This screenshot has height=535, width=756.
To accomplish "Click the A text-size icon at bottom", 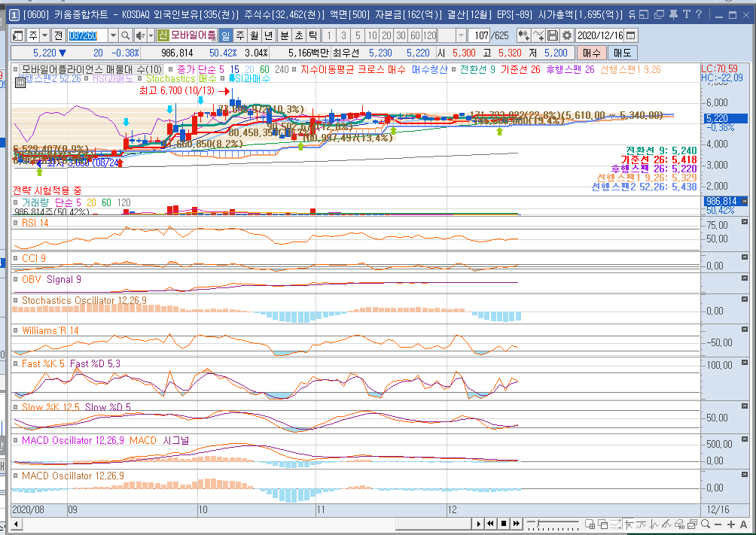I will click(743, 524).
